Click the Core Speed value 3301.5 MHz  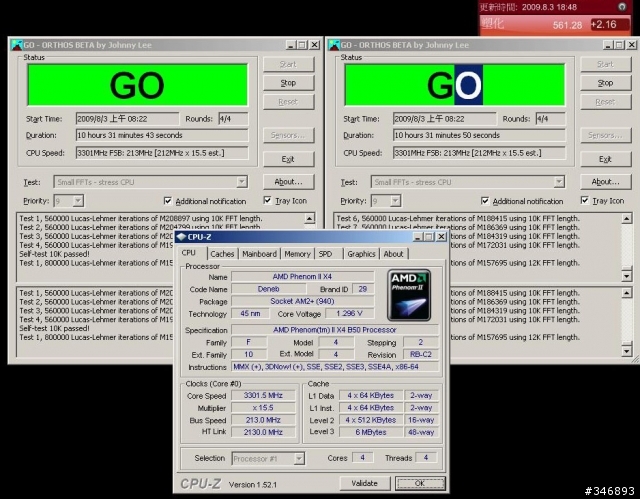click(263, 395)
